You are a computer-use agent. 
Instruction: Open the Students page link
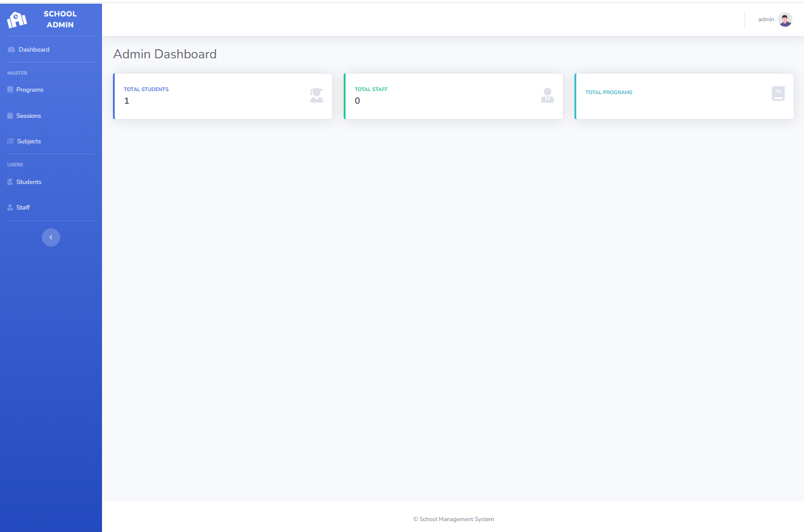(29, 182)
